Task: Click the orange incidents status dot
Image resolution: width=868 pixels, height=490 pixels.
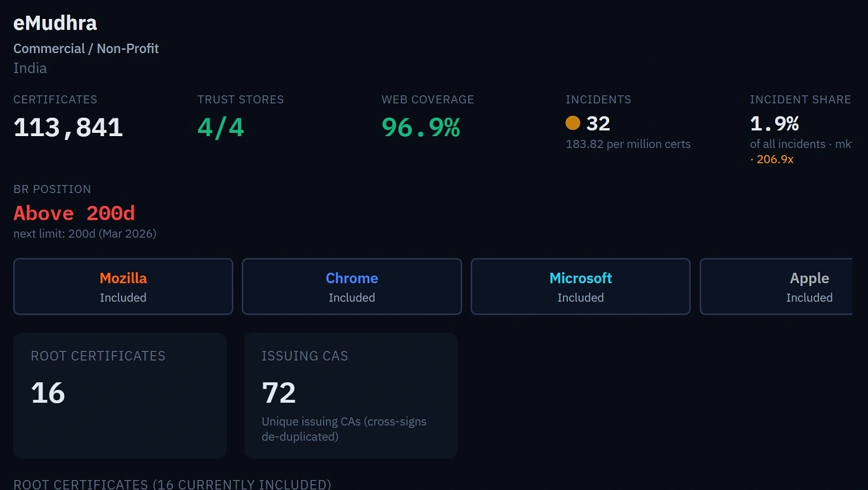Action: [573, 123]
